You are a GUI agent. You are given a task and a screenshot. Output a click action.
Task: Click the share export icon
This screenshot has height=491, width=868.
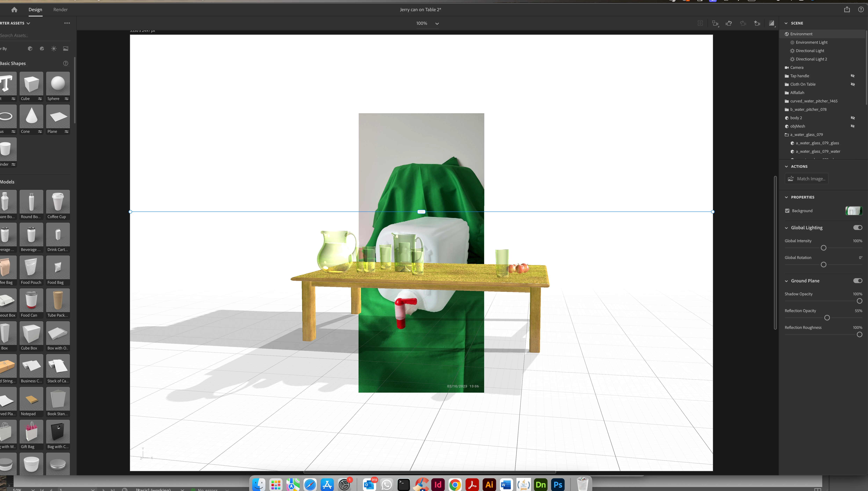point(847,9)
